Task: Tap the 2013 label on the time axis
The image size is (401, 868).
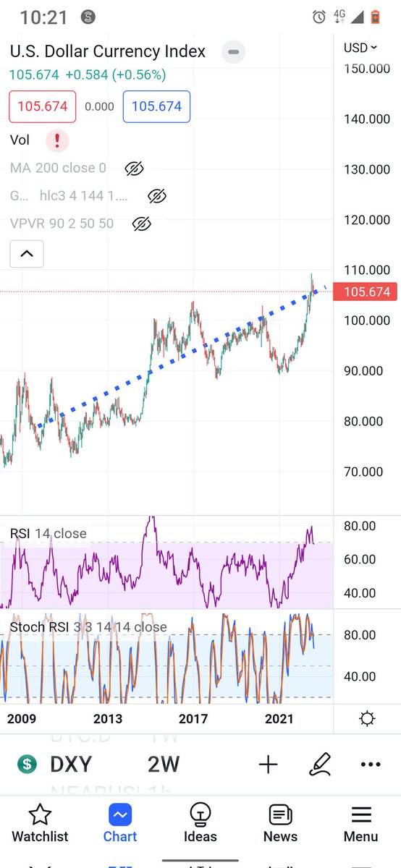Action: [x=108, y=719]
